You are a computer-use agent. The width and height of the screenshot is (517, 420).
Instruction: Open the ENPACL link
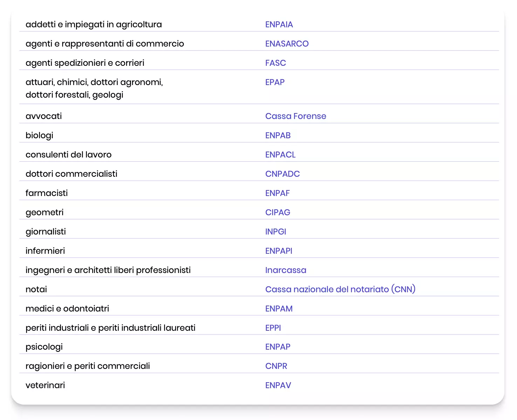280,155
